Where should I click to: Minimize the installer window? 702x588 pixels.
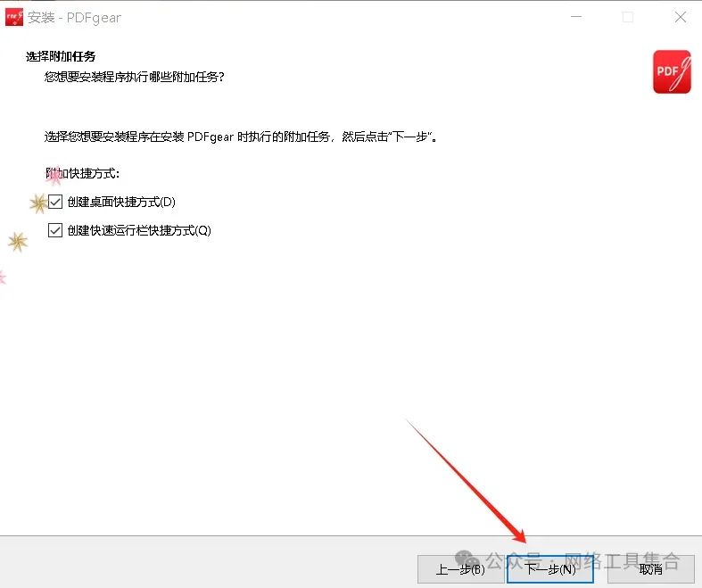[x=576, y=17]
